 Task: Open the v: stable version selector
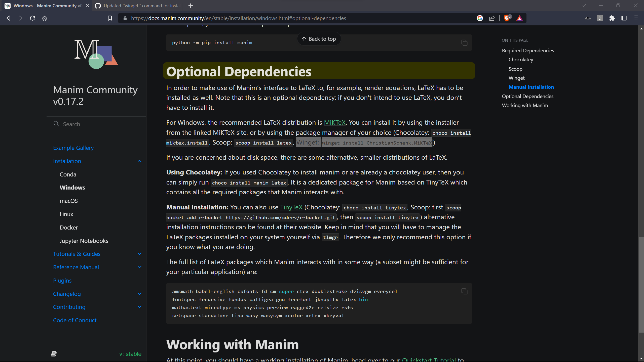click(x=130, y=354)
